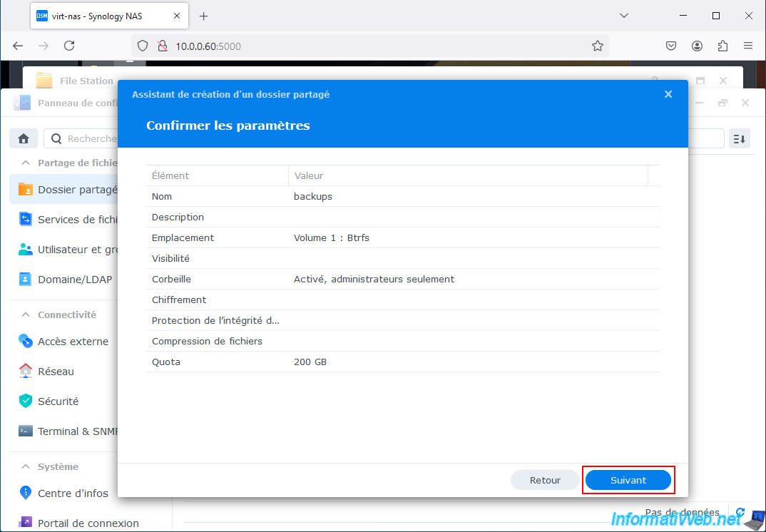Click the browser forward arrow
766x532 pixels.
[44, 46]
